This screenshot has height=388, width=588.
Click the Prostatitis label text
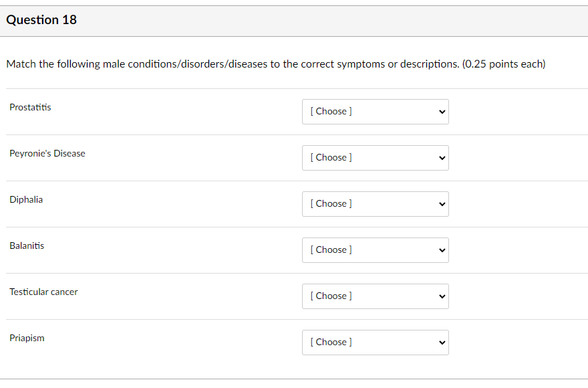[30, 107]
